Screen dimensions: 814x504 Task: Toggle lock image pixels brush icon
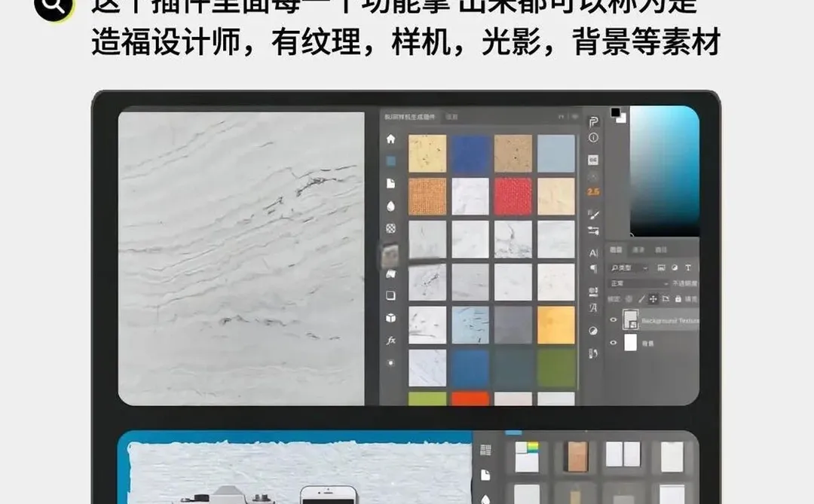click(641, 299)
